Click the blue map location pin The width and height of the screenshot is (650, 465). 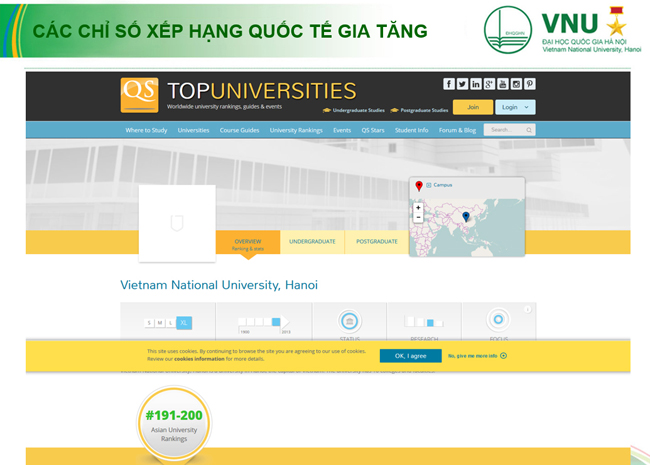465,216
